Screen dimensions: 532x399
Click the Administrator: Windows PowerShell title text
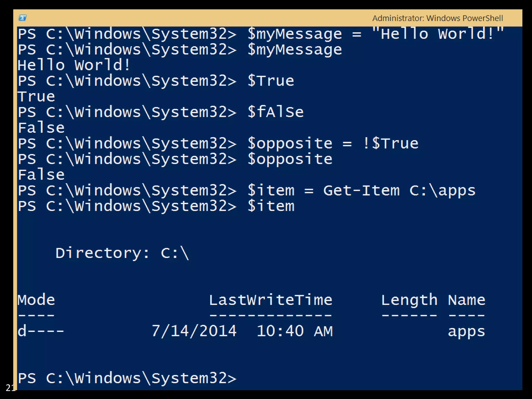437,18
